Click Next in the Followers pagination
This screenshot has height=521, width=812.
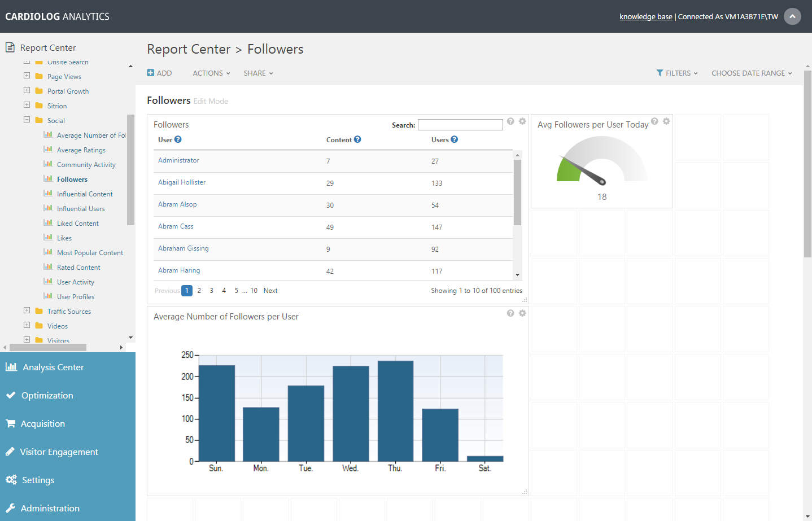click(270, 291)
